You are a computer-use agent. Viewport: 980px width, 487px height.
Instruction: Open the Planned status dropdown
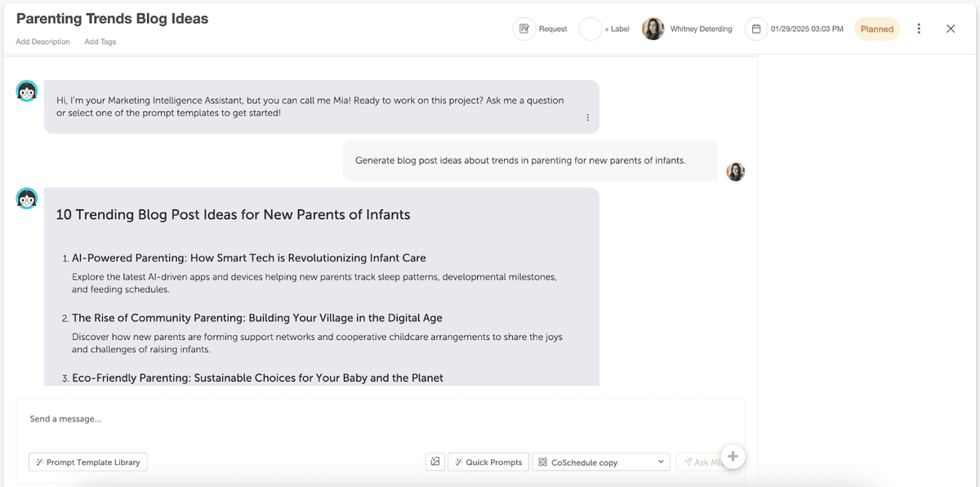876,29
